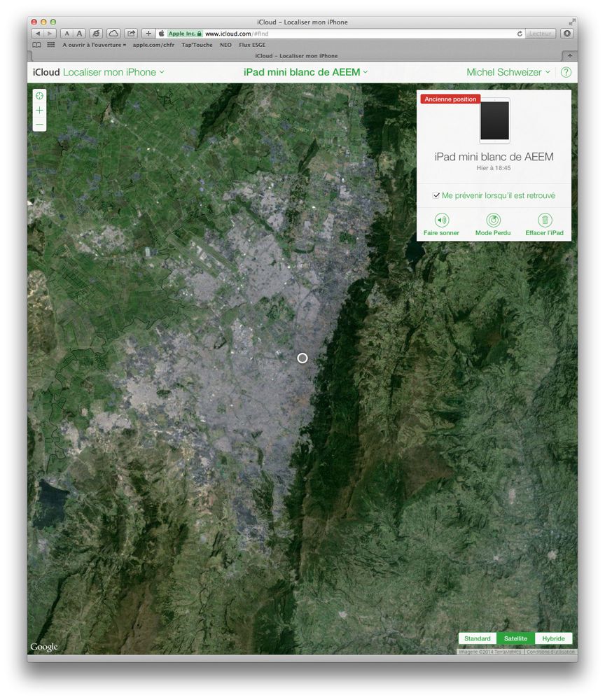Open the apple.com/chfr bookmark
Viewport: 605px width, 700px height.
point(153,45)
